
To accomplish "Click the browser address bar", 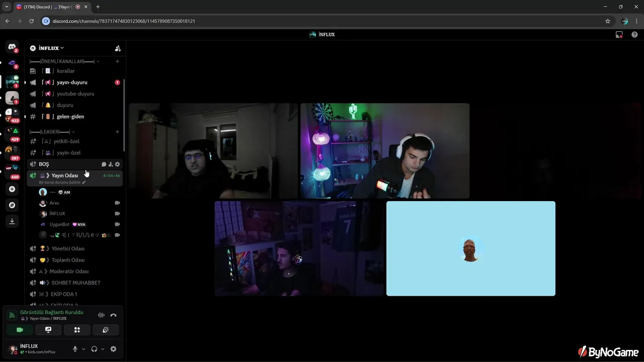I will coord(322,21).
